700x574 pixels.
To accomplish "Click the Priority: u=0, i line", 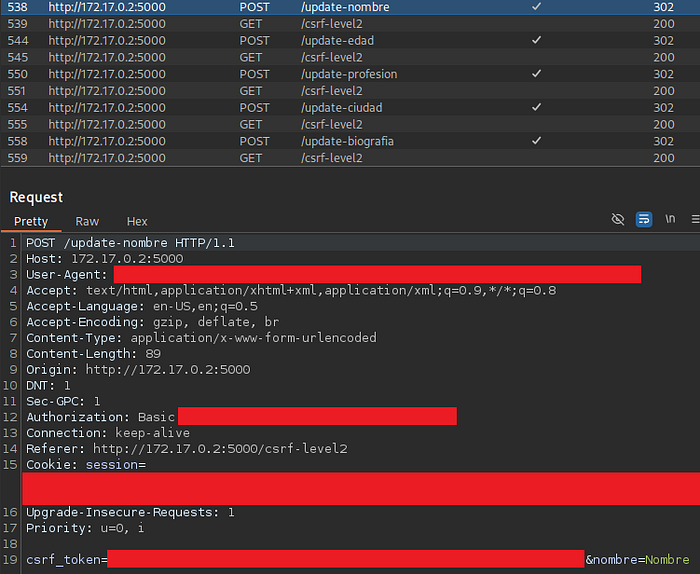I will [x=85, y=528].
